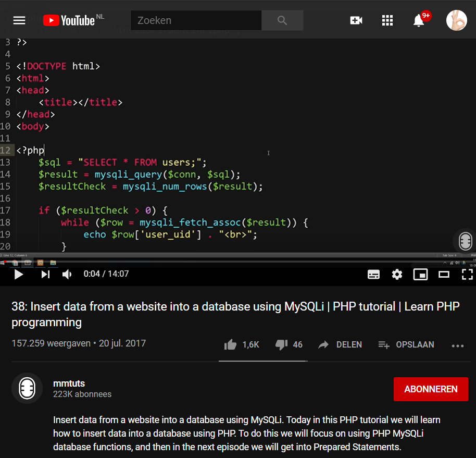Click the 46 dislike count
476x458 pixels.
pyautogui.click(x=297, y=345)
